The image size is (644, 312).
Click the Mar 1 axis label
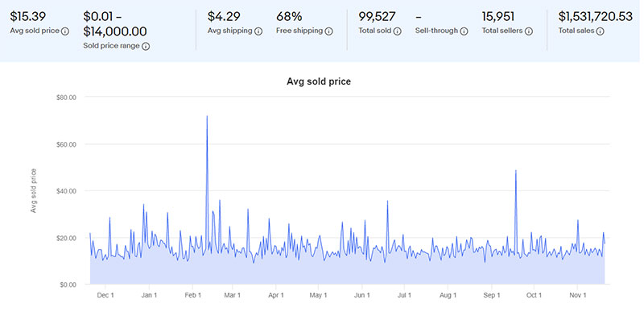[x=233, y=295]
